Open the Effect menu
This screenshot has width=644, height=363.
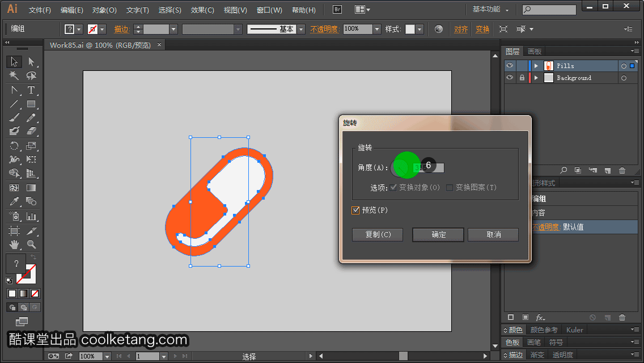pyautogui.click(x=202, y=10)
